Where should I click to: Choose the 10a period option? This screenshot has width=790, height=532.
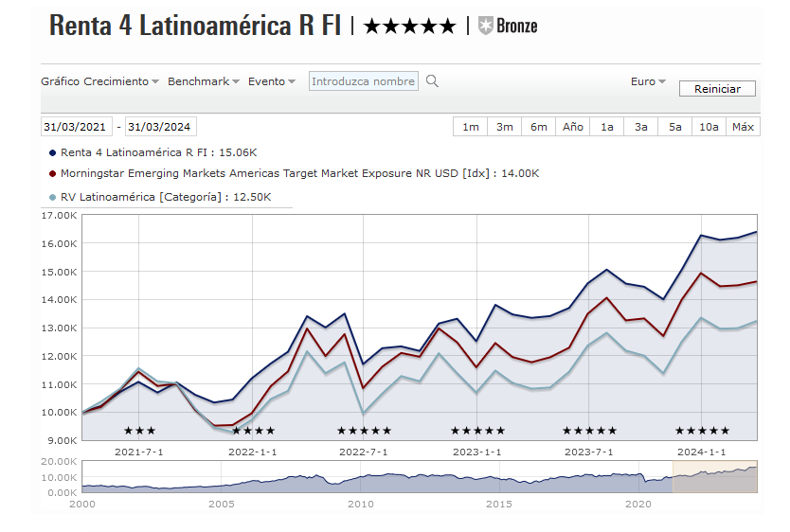(x=709, y=127)
